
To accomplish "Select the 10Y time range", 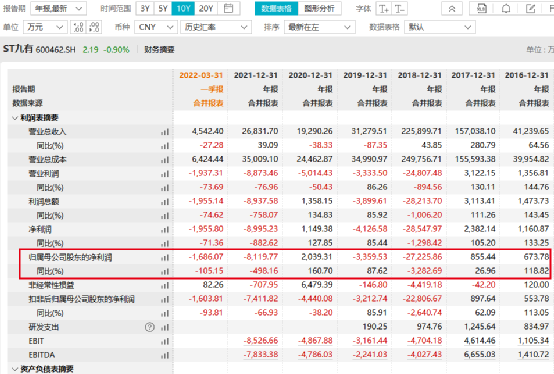I will [x=183, y=8].
